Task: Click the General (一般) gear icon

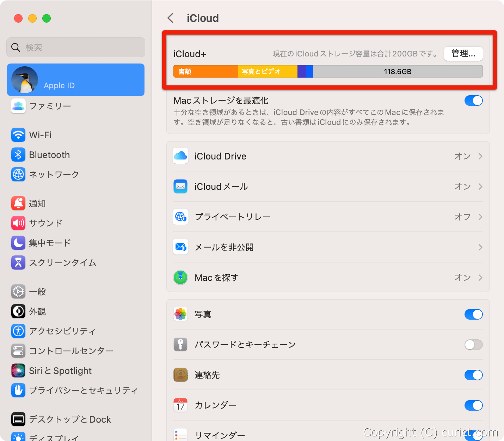Action: pos(18,291)
